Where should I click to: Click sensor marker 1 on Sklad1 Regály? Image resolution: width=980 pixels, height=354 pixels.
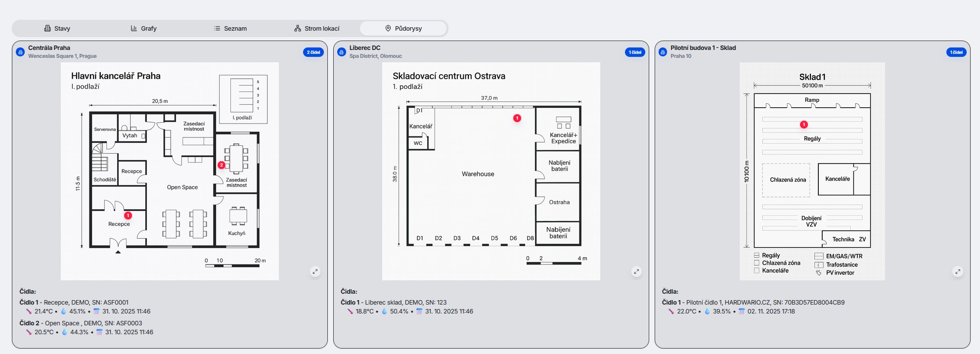(x=804, y=125)
